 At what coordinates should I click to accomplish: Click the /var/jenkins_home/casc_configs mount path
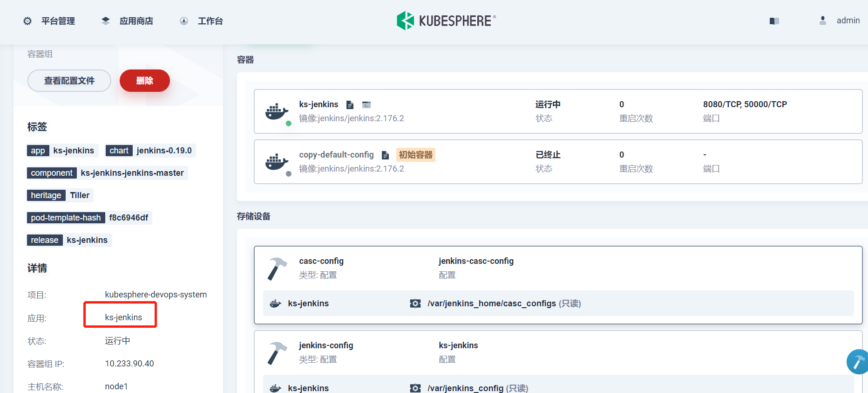tap(492, 303)
